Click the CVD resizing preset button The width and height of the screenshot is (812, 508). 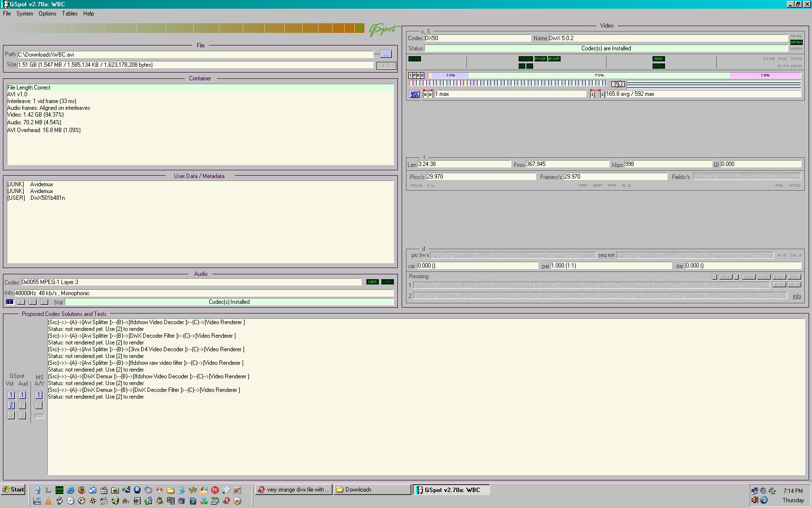(794, 277)
